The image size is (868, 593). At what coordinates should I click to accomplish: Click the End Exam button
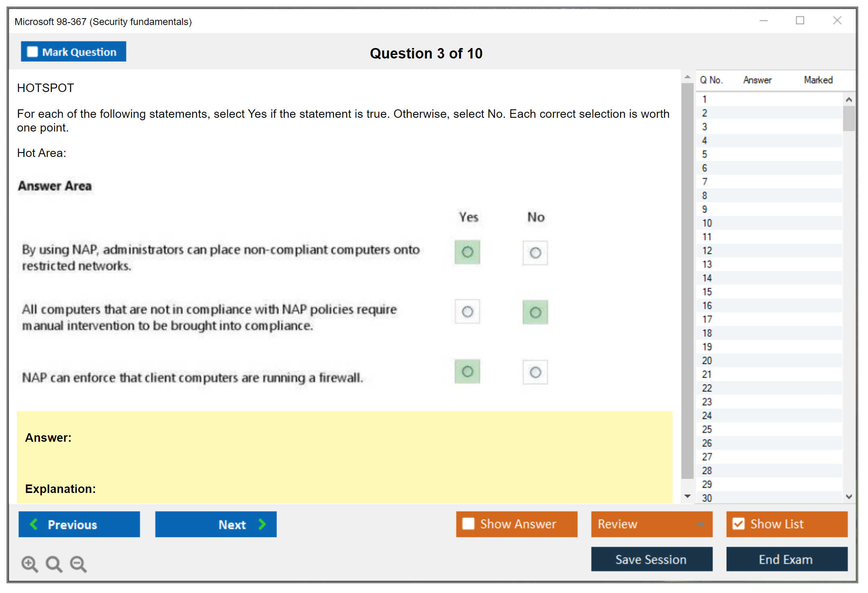[x=786, y=559]
